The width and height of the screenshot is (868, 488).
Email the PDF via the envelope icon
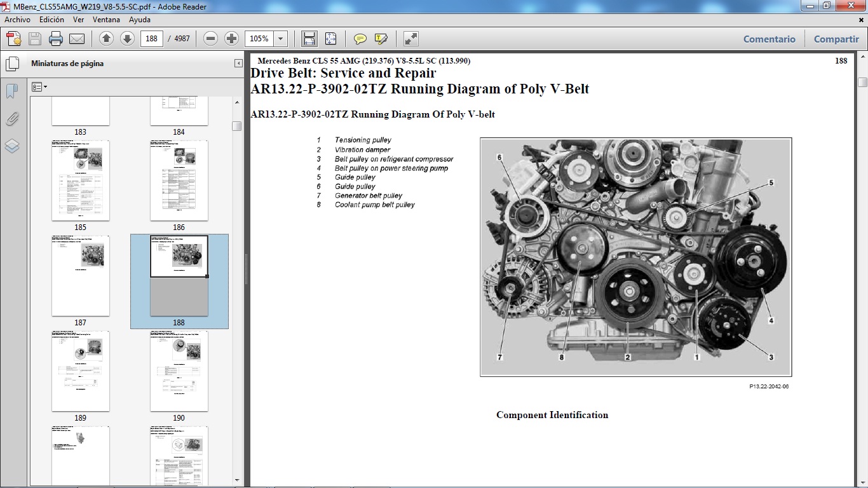point(76,38)
